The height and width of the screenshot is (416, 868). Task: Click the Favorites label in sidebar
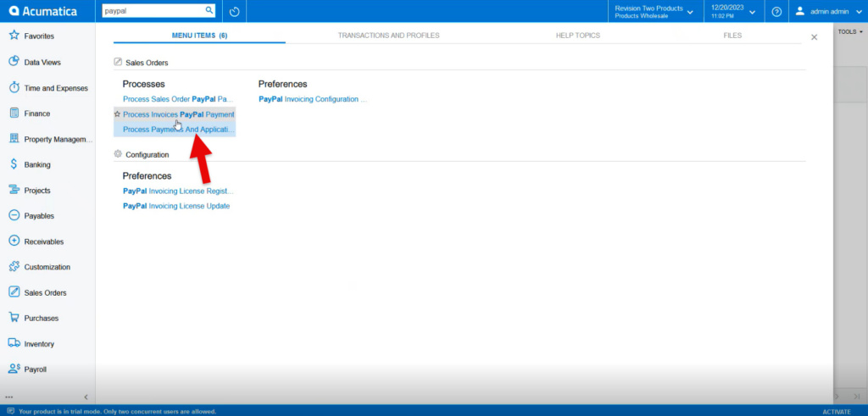pyautogui.click(x=39, y=36)
